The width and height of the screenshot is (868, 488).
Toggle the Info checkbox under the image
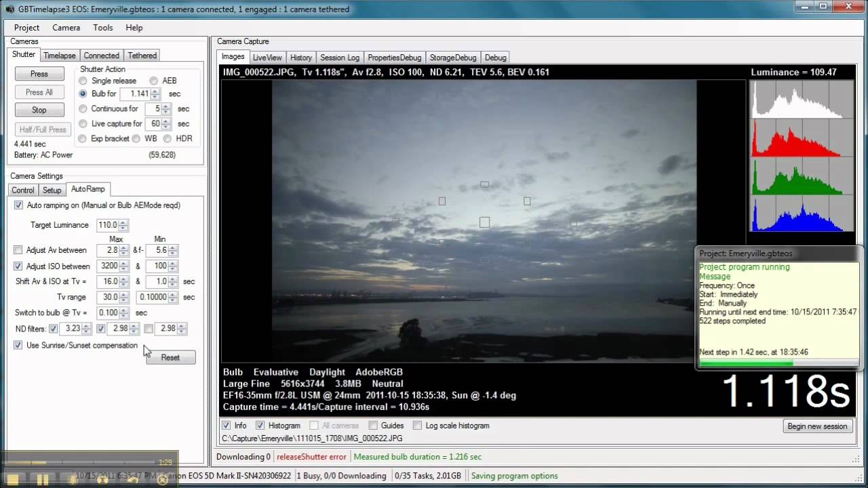coord(226,426)
